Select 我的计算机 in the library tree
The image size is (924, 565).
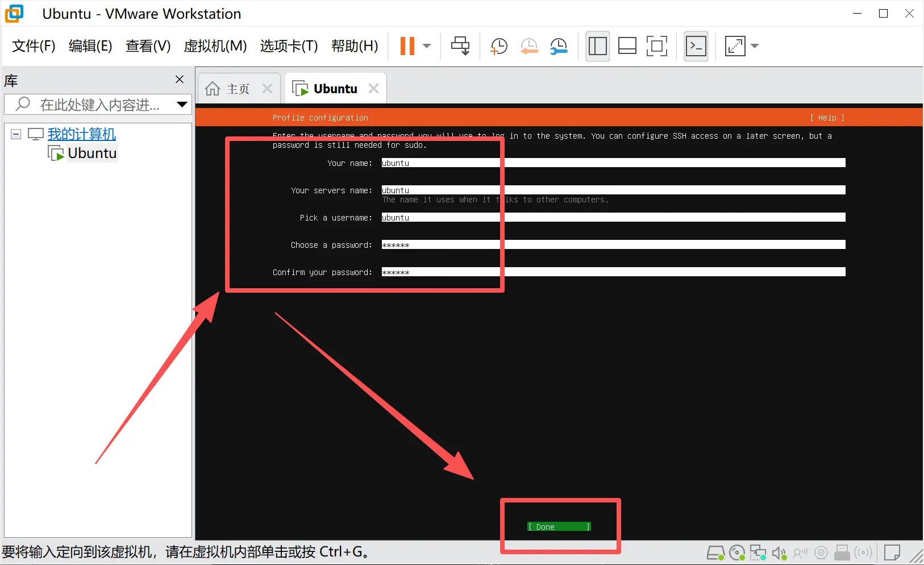click(x=82, y=134)
